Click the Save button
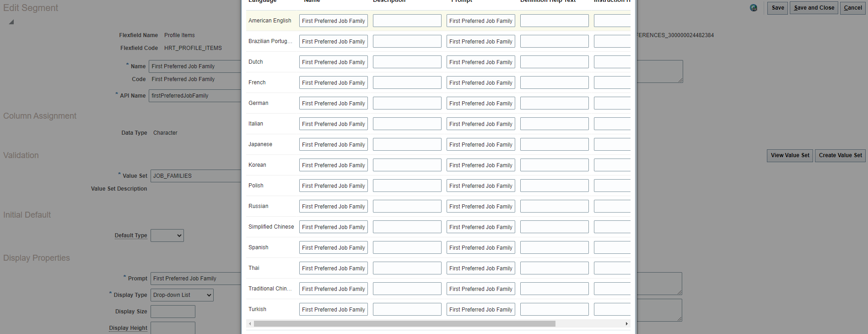 778,8
